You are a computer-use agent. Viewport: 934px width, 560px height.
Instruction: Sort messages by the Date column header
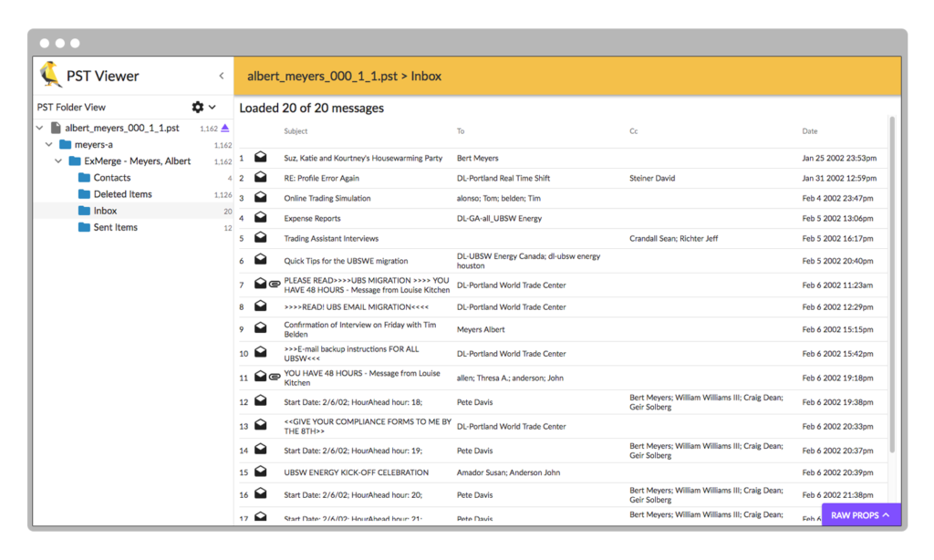tap(809, 130)
